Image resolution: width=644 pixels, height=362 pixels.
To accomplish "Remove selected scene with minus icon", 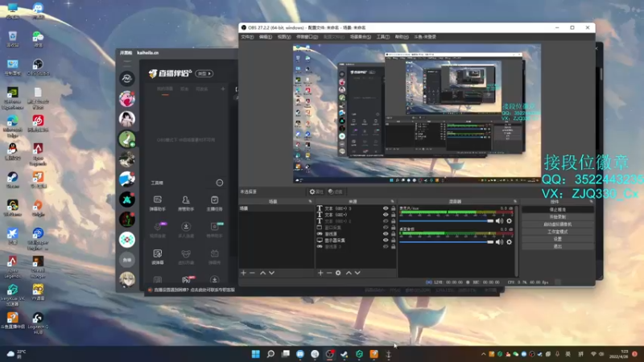I will (x=252, y=273).
